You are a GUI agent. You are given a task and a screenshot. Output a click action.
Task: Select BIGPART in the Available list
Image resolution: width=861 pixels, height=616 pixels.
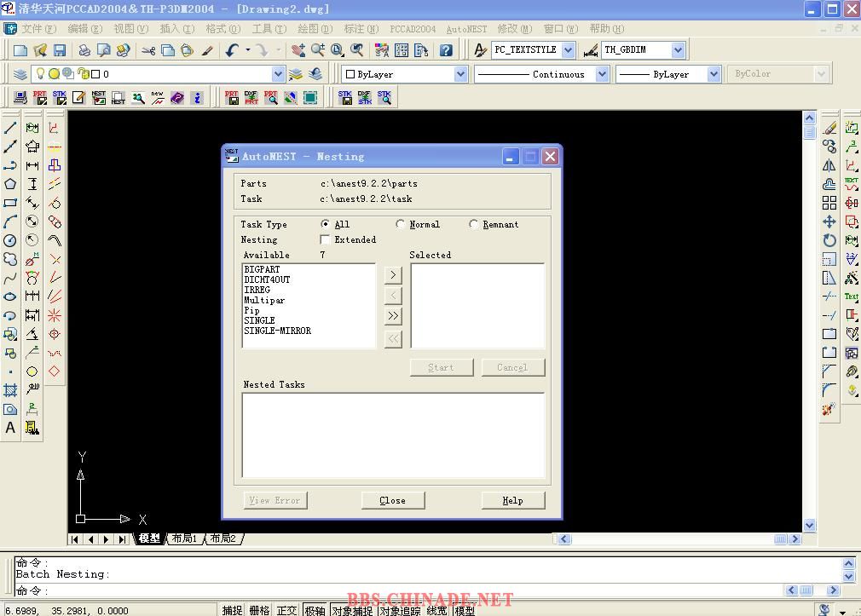pyautogui.click(x=262, y=269)
